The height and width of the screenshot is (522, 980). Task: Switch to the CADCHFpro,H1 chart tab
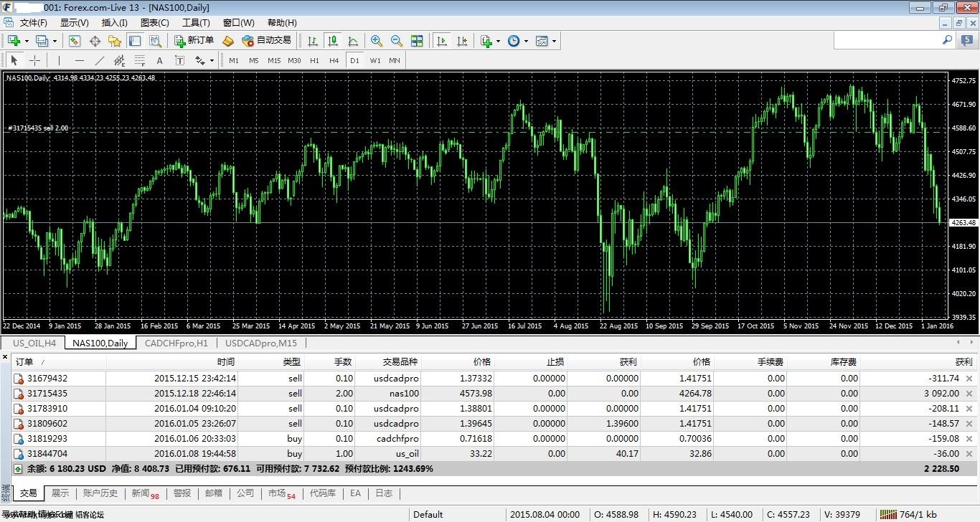(x=176, y=343)
